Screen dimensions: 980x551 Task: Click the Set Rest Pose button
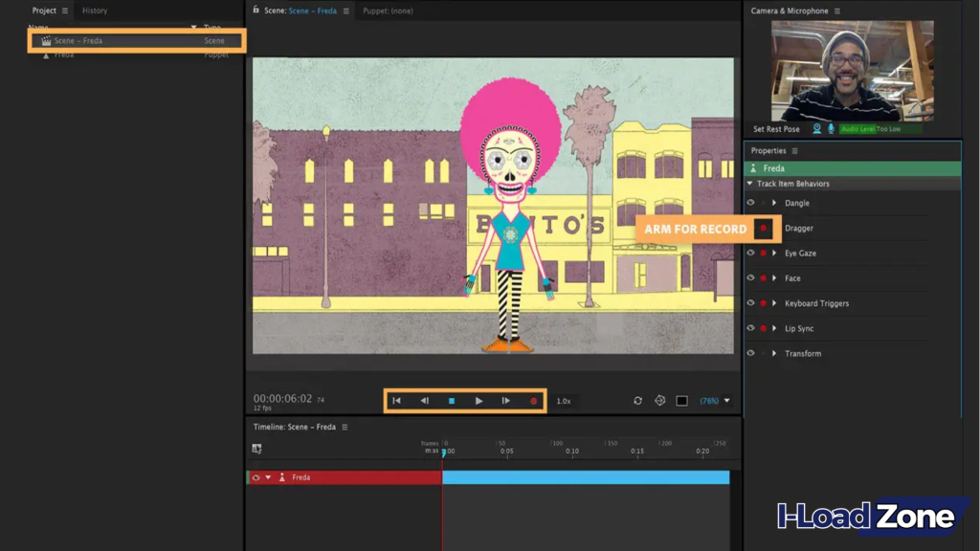[776, 128]
